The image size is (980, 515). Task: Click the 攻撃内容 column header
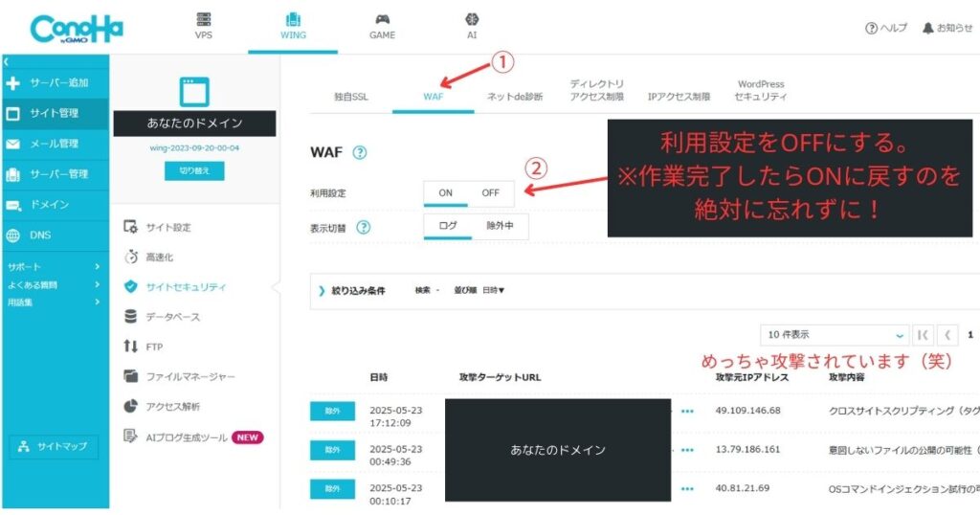click(846, 377)
